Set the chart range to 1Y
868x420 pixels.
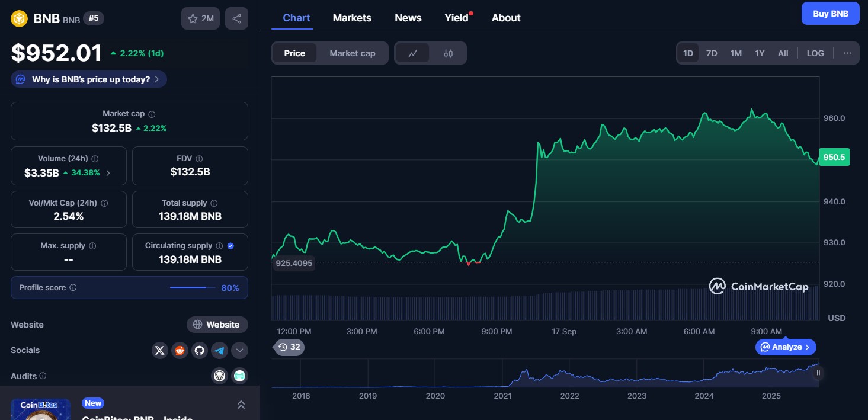[760, 53]
